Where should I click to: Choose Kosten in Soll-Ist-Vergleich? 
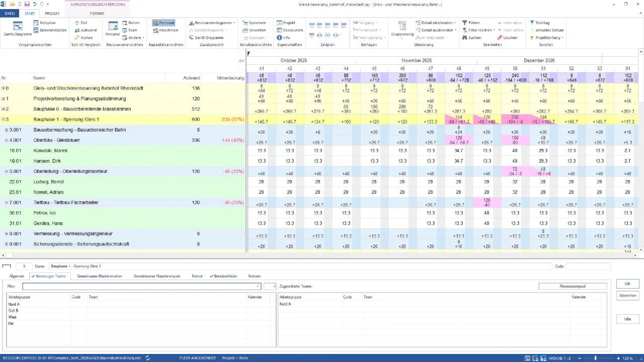83,38
